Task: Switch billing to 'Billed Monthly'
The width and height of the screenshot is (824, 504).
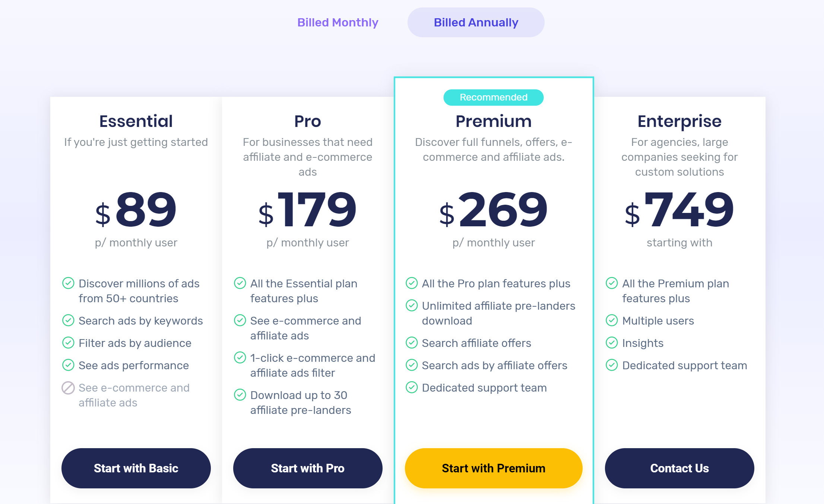Action: pos(338,22)
